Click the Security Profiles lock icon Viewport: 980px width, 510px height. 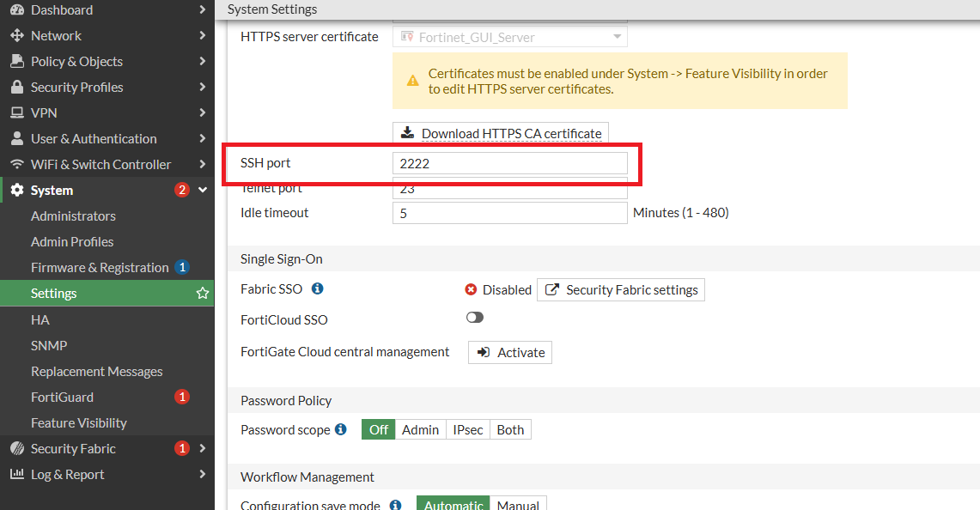click(x=17, y=87)
